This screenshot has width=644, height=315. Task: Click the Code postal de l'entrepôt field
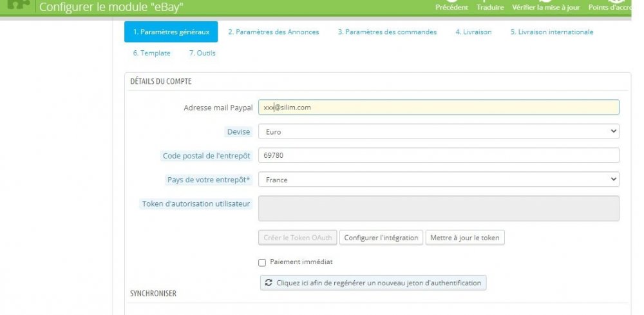point(439,155)
